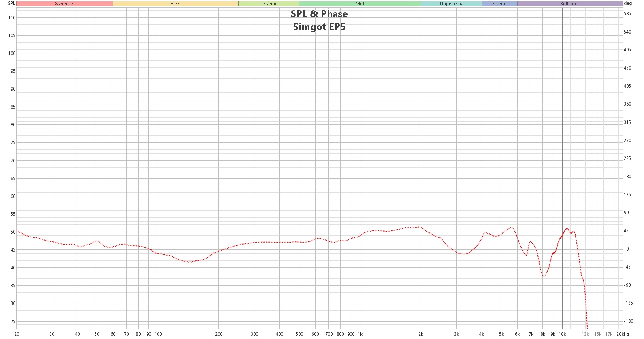Click the 495 degree axis value

click(627, 50)
